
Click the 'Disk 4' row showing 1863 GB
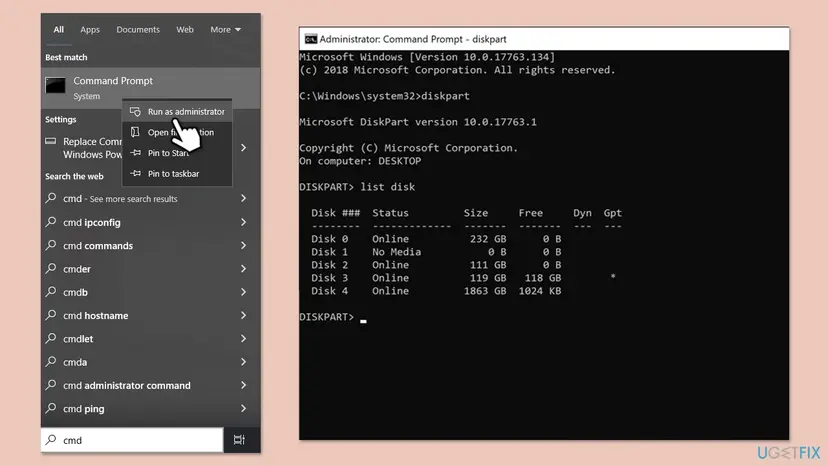[x=436, y=291]
